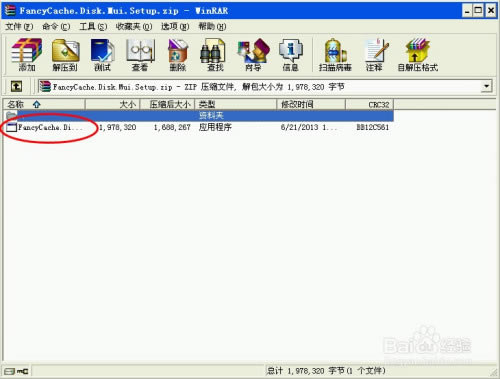Click the 1,688,267 compressed size cell

tap(172, 127)
